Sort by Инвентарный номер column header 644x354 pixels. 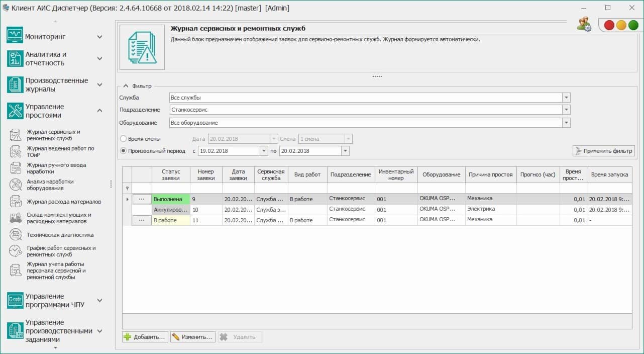click(396, 174)
